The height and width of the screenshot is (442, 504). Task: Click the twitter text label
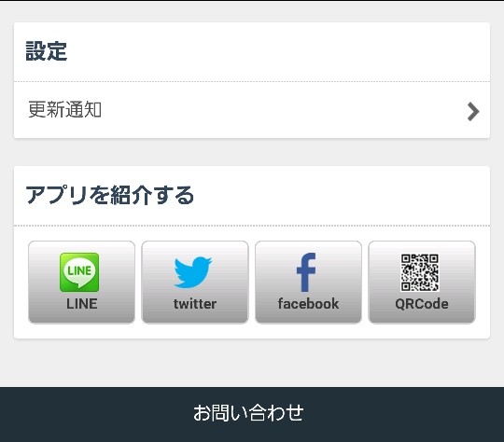[195, 304]
